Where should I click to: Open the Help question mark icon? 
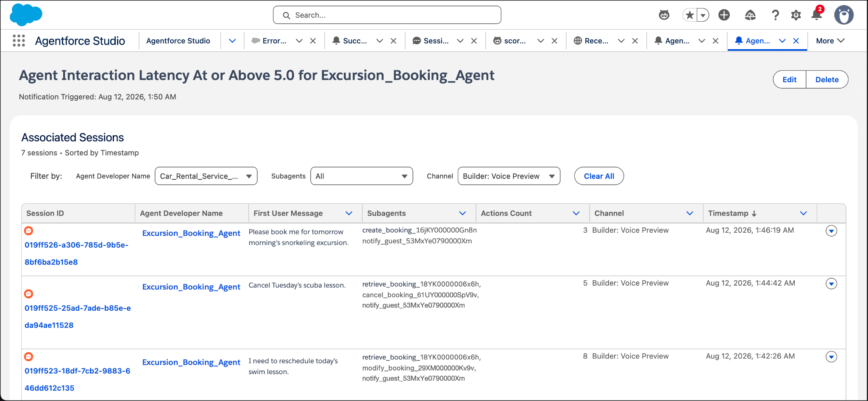coord(775,15)
